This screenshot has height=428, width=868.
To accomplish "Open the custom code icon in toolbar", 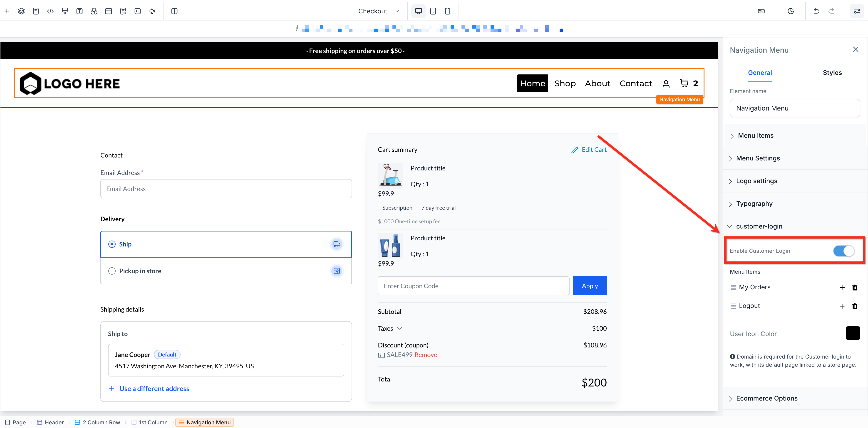I will tap(50, 11).
